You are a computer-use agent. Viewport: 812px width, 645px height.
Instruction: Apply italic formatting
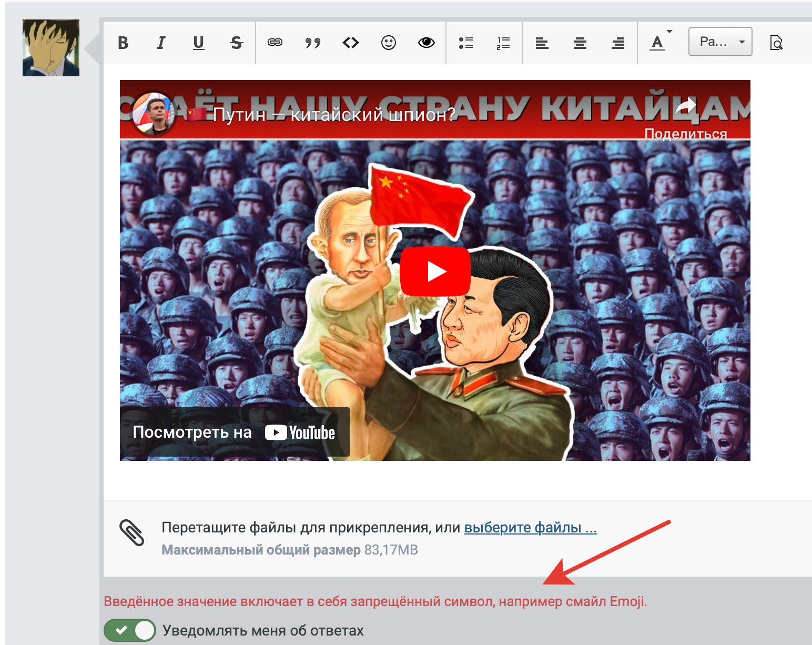click(161, 43)
